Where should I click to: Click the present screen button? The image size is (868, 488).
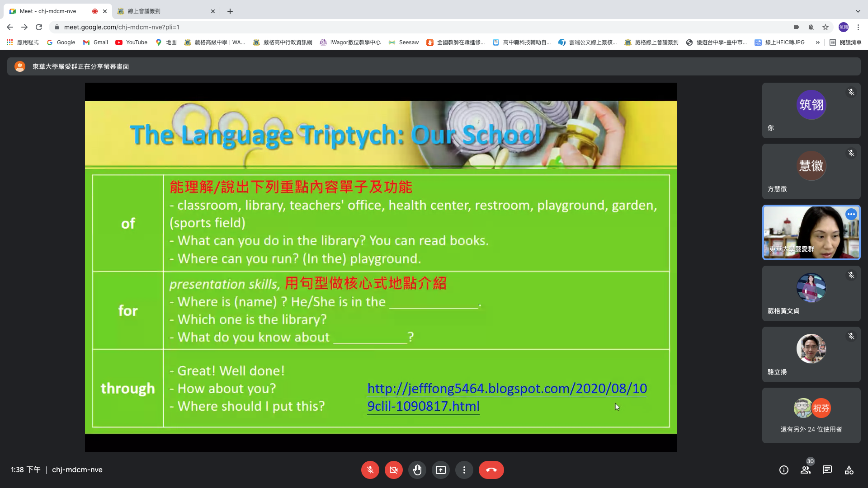(x=440, y=470)
